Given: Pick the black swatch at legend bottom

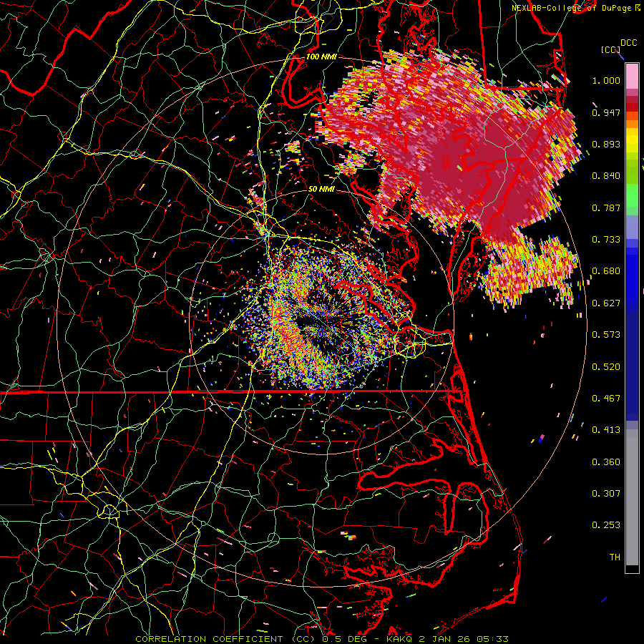Looking at the screenshot, I should [632, 569].
